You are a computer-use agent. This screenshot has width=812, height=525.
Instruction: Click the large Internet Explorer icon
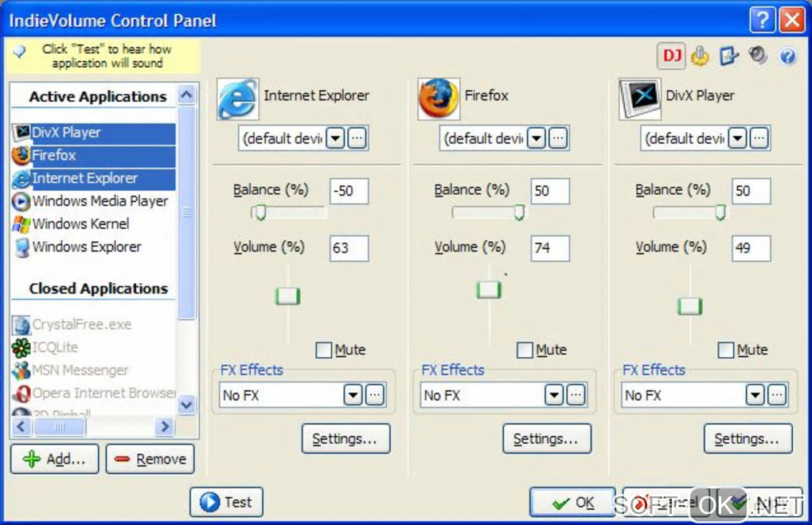[237, 99]
